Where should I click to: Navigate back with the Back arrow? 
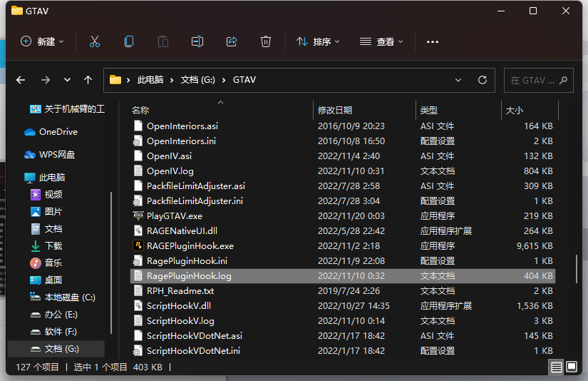[x=21, y=80]
